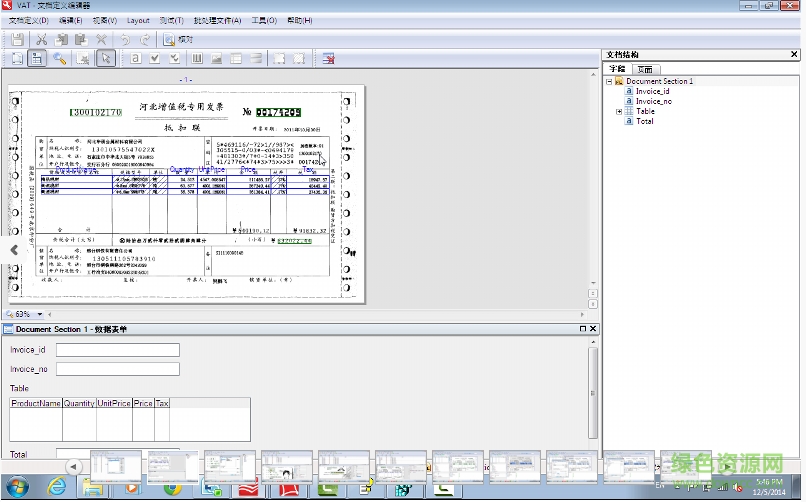Open the 63% zoom level dropdown
This screenshot has width=806, height=502.
39,314
